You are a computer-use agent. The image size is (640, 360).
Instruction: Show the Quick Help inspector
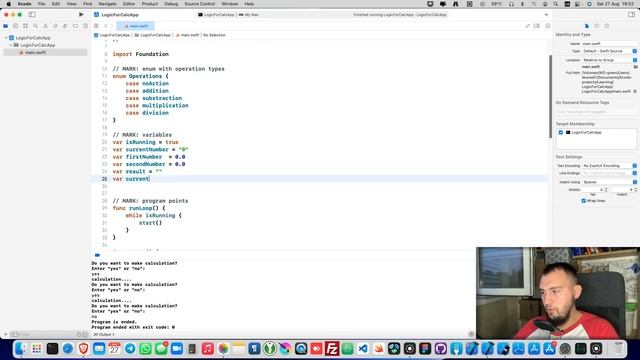(x=607, y=26)
